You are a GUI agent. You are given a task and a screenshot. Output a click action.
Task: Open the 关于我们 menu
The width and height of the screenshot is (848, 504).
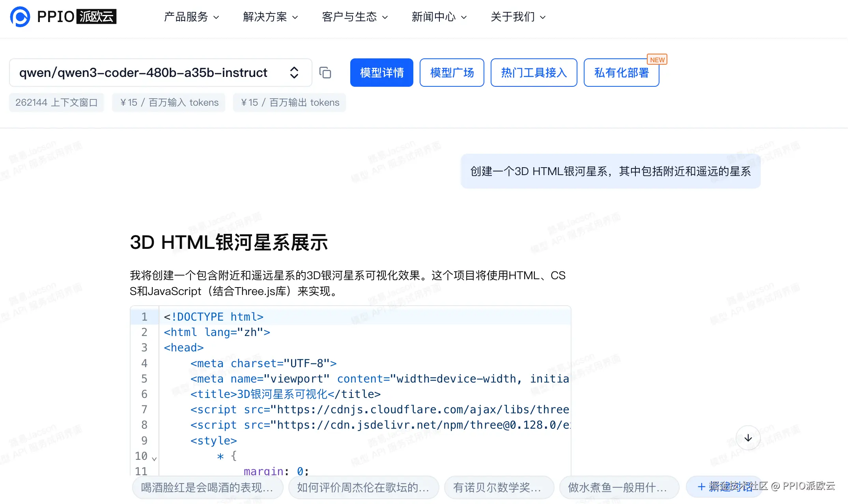coord(518,17)
